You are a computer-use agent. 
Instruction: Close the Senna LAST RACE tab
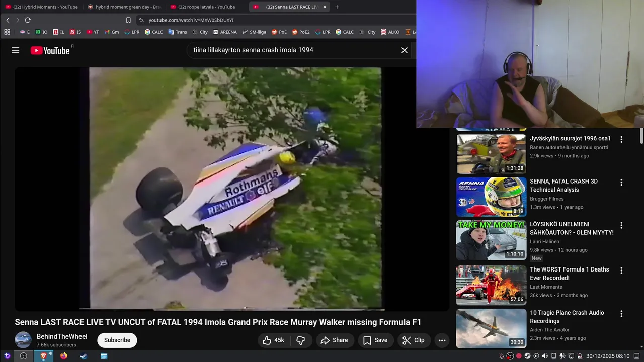pos(325,7)
